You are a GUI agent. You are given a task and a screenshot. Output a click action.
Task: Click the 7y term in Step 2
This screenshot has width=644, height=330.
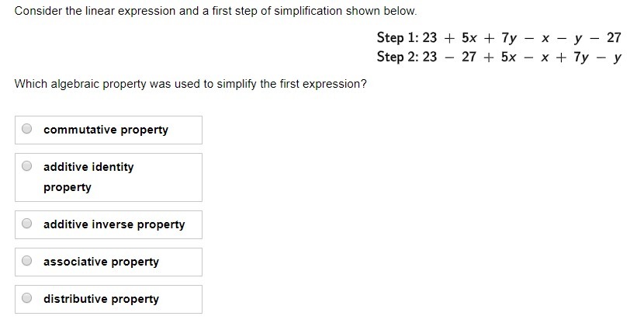[582, 57]
